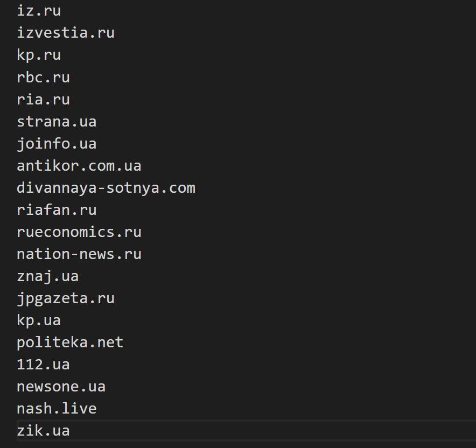Place cursor on izvestia.ru line
476x448 pixels.
point(65,33)
